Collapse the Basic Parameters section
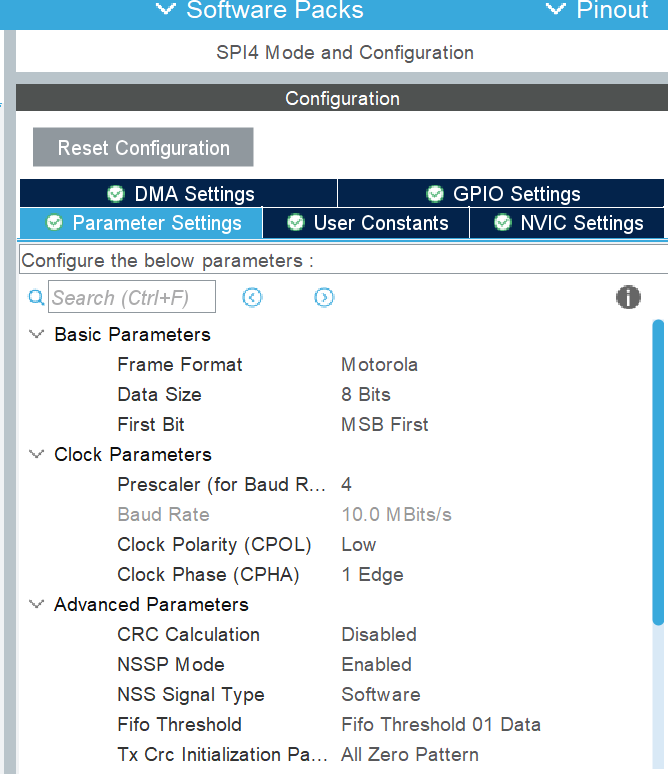This screenshot has height=774, width=668. tap(37, 334)
